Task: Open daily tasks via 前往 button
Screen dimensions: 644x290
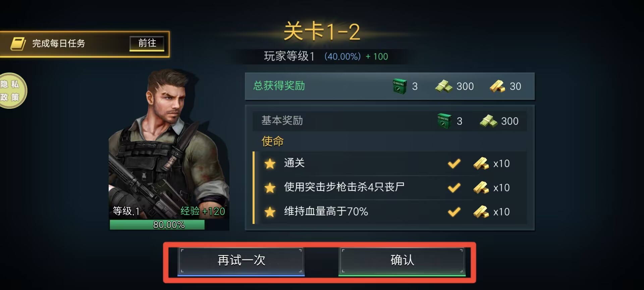Action: [147, 43]
